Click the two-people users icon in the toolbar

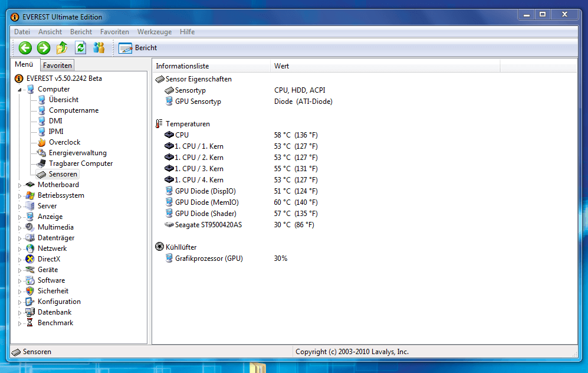point(99,48)
